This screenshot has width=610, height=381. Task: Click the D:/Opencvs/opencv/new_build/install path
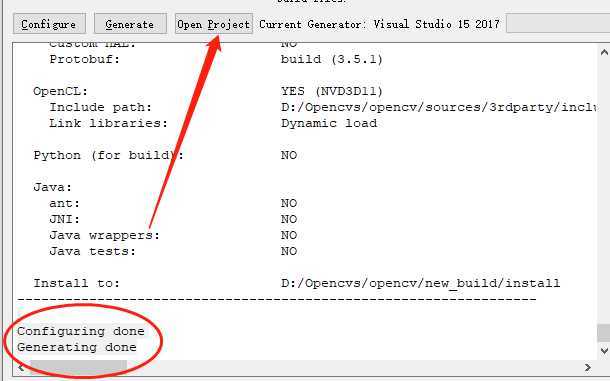pos(421,283)
